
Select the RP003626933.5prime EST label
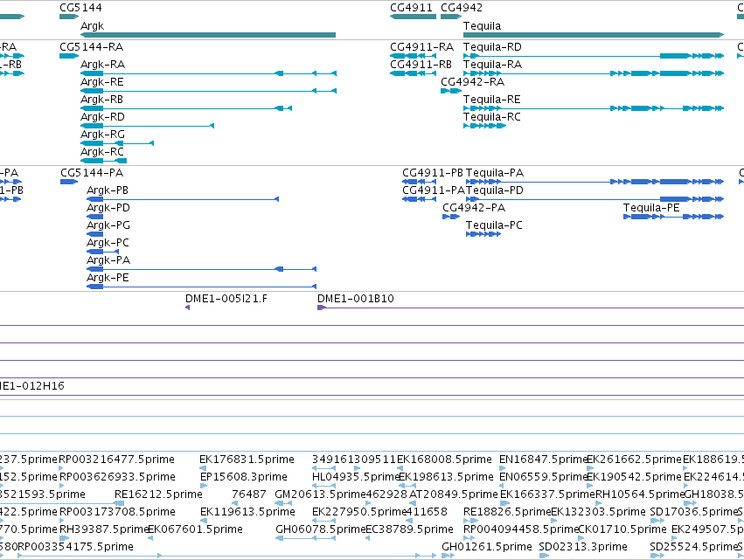(x=117, y=477)
